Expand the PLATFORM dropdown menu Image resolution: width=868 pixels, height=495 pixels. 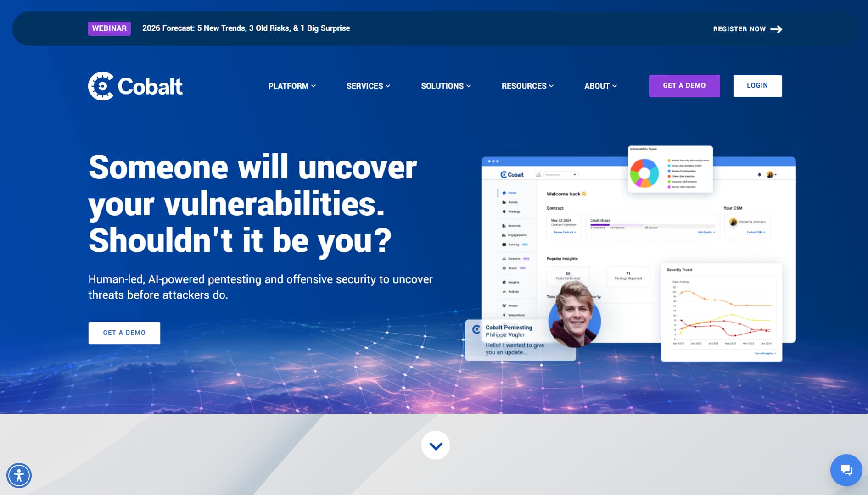coord(292,86)
